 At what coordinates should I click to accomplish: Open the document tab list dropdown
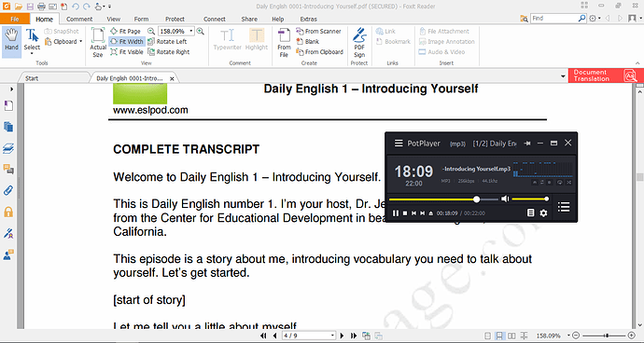point(563,76)
